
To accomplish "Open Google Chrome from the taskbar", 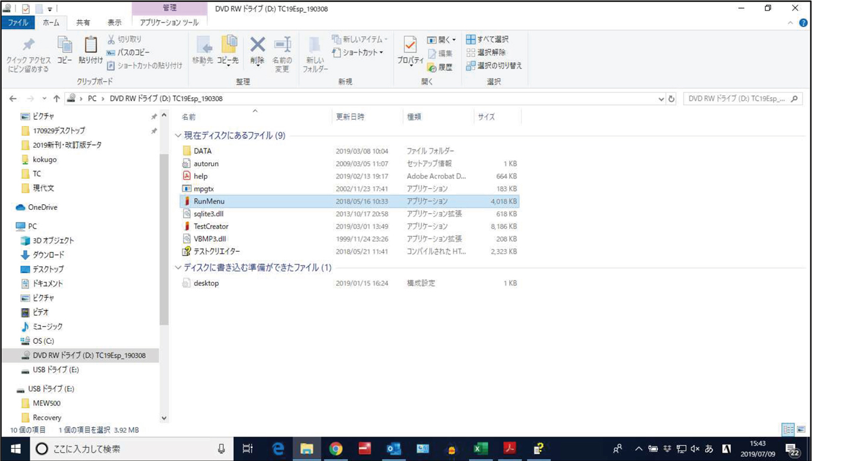I will point(336,449).
